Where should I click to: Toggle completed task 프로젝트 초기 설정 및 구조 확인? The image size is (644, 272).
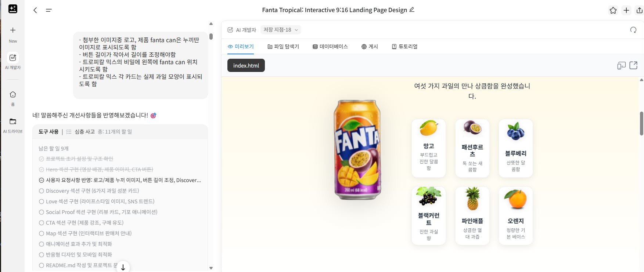(x=42, y=159)
